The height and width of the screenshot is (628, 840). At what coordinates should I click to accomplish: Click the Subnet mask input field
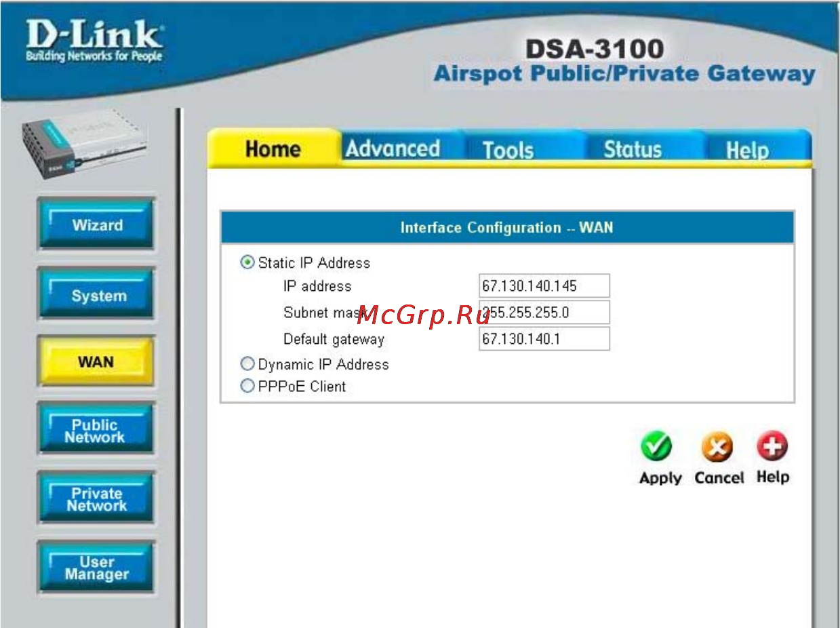coord(544,312)
